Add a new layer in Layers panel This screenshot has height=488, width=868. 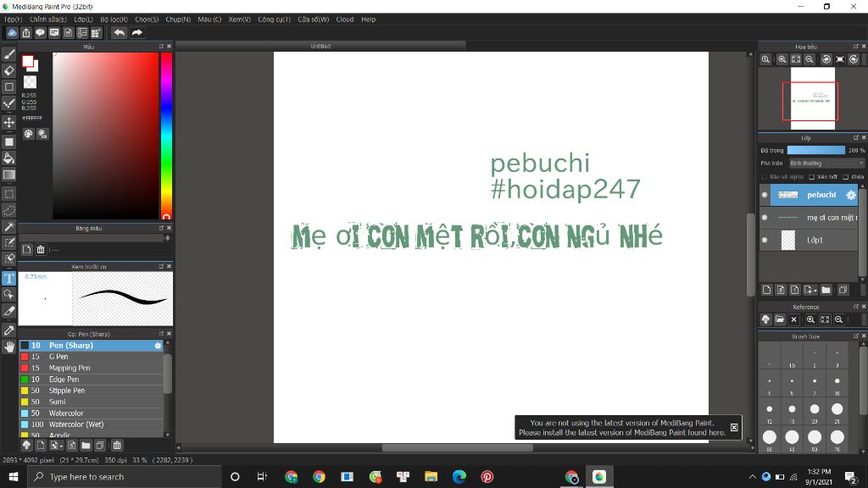pyautogui.click(x=766, y=290)
